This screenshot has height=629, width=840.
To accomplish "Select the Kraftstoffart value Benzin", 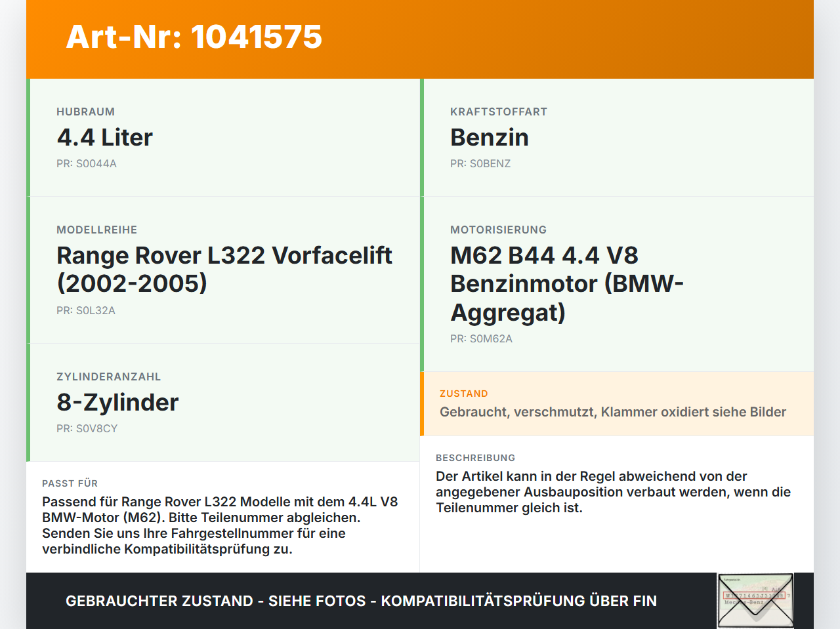I will click(490, 137).
